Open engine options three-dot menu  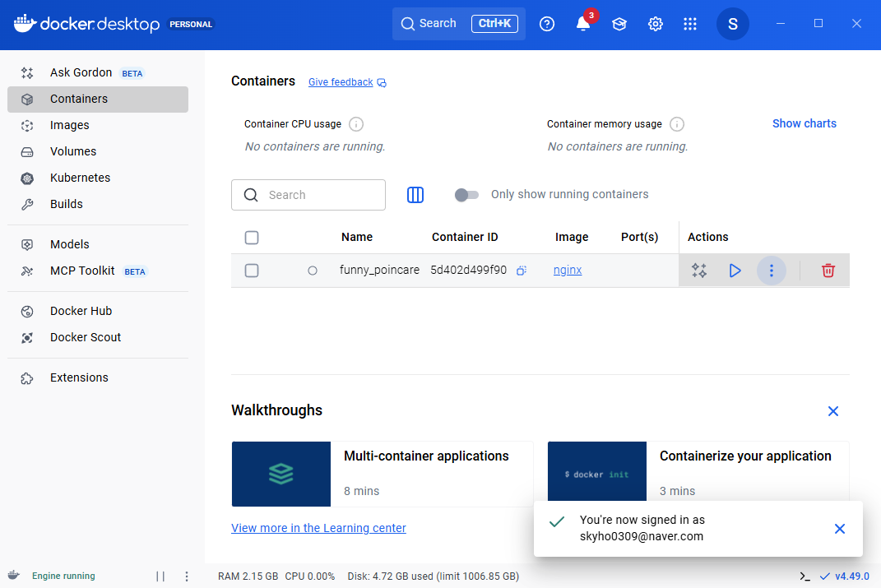click(x=187, y=576)
